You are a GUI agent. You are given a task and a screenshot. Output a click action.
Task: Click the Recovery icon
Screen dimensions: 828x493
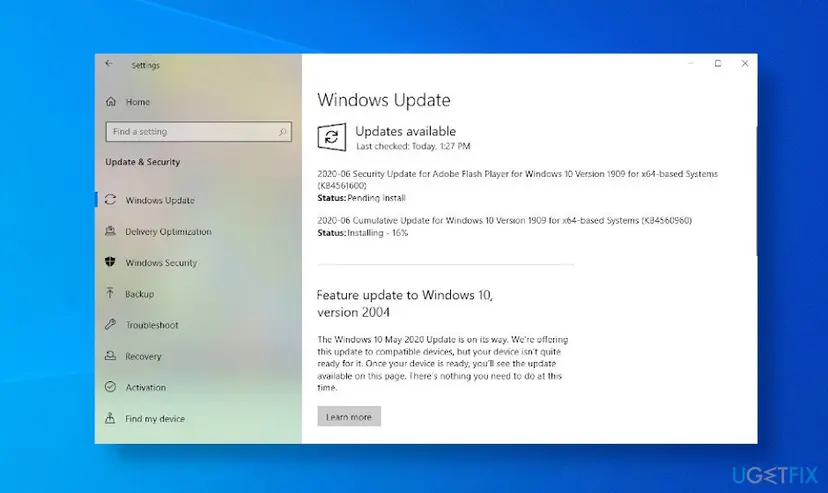[110, 355]
